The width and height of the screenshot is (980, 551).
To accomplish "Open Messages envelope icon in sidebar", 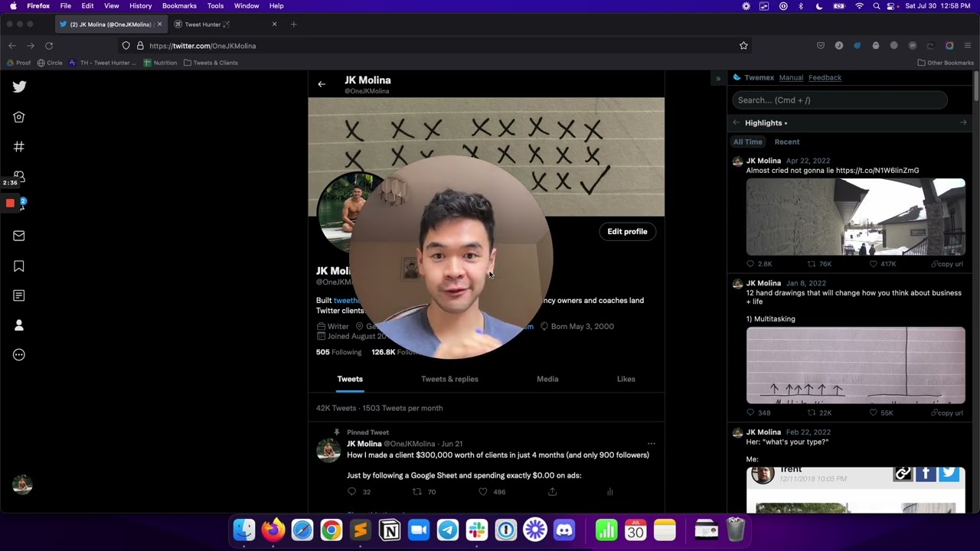I will (x=19, y=236).
